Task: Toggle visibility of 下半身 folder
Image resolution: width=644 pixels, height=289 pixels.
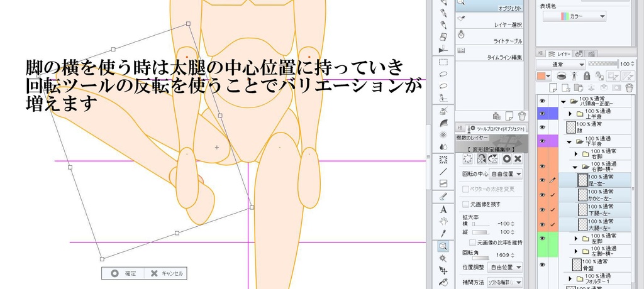Action: (x=543, y=141)
